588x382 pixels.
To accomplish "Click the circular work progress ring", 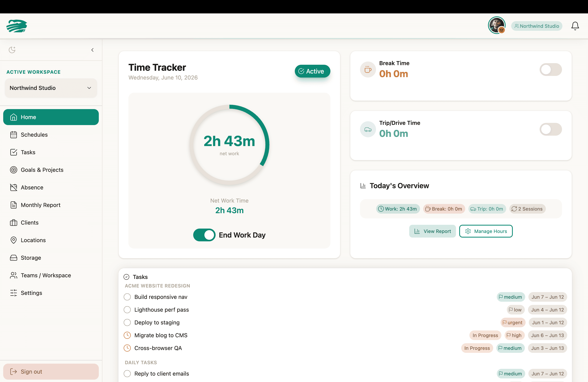I will [x=229, y=145].
